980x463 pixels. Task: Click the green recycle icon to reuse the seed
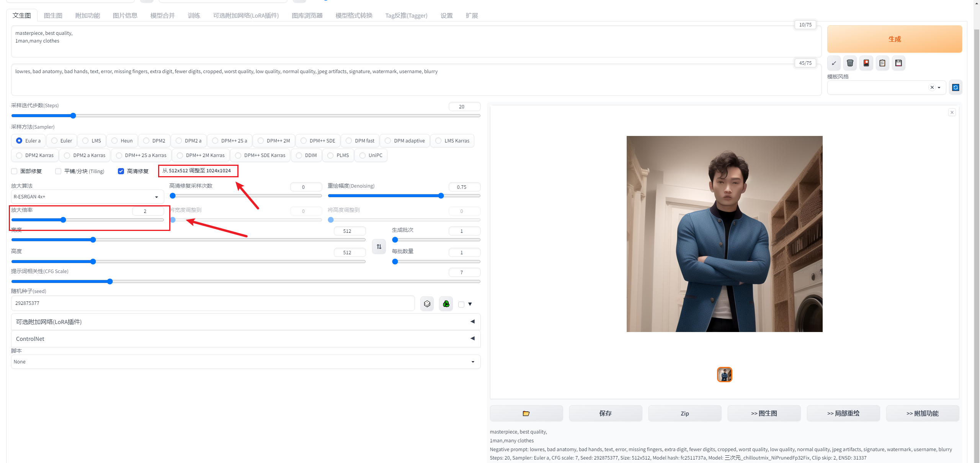[446, 304]
